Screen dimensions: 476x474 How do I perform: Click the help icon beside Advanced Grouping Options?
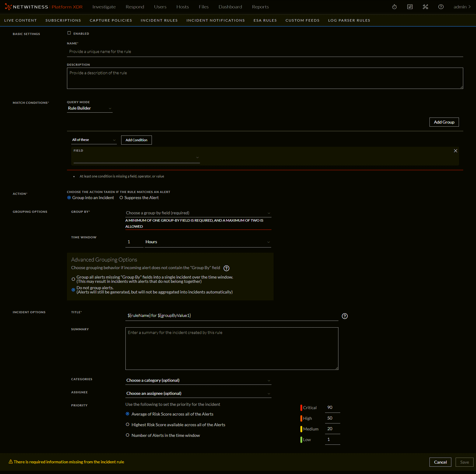pos(226,268)
